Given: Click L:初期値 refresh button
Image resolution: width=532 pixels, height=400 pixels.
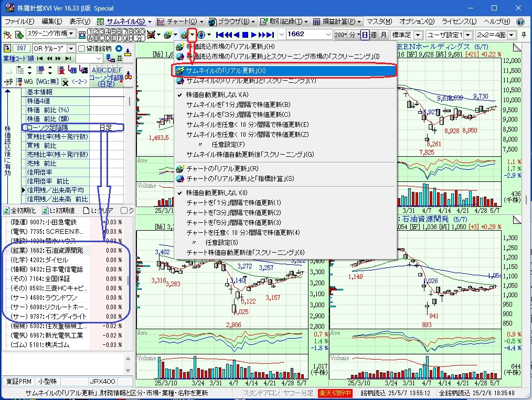Looking at the screenshot, I should [58, 211].
